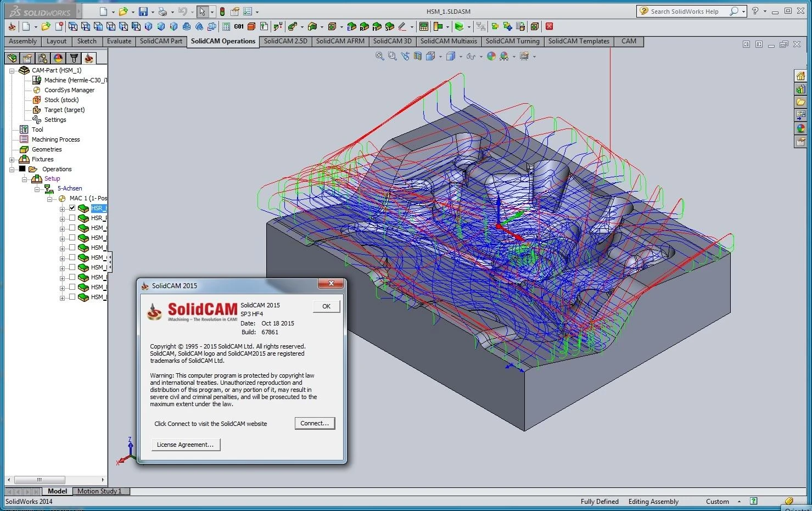The width and height of the screenshot is (812, 511).
Task: Click the New document icon in top toolbar
Action: pos(104,12)
